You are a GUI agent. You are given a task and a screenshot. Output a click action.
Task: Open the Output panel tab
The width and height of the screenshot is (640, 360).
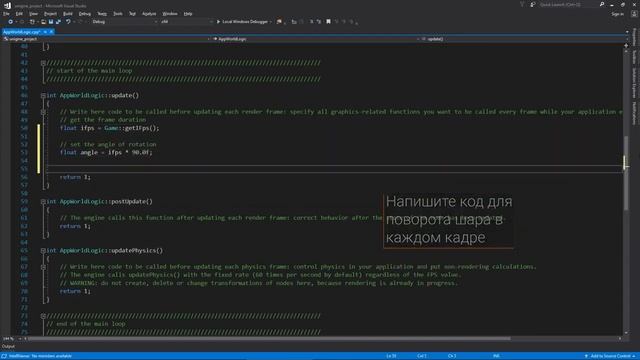point(8,347)
